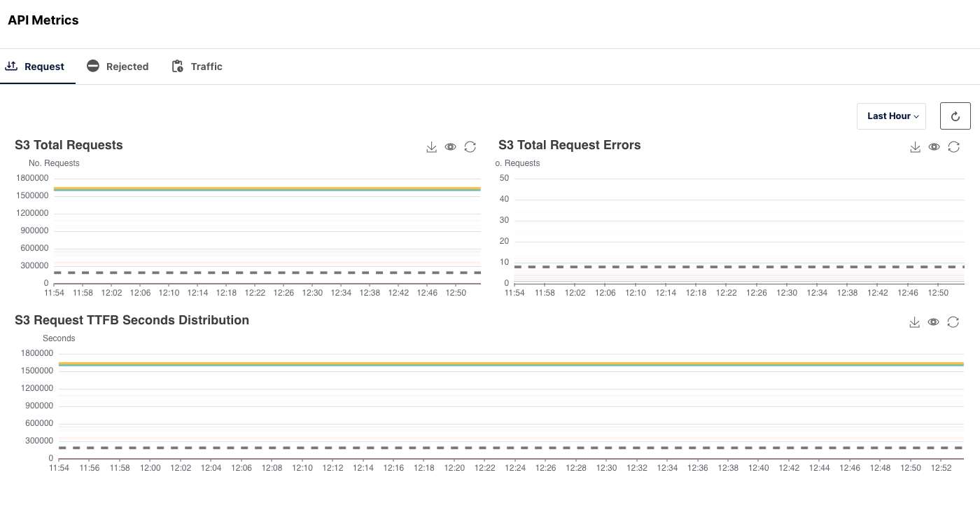Viewport: 980px width, 524px height.
Task: Reload the TTFB Seconds Distribution chart
Action: pos(953,322)
